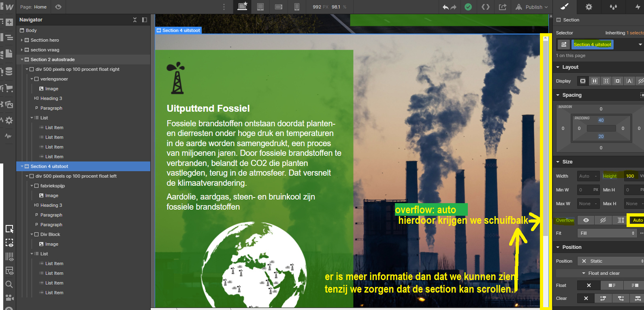Image resolution: width=644 pixels, height=310 pixels.
Task: Set Clear to none X button
Action: [586, 298]
